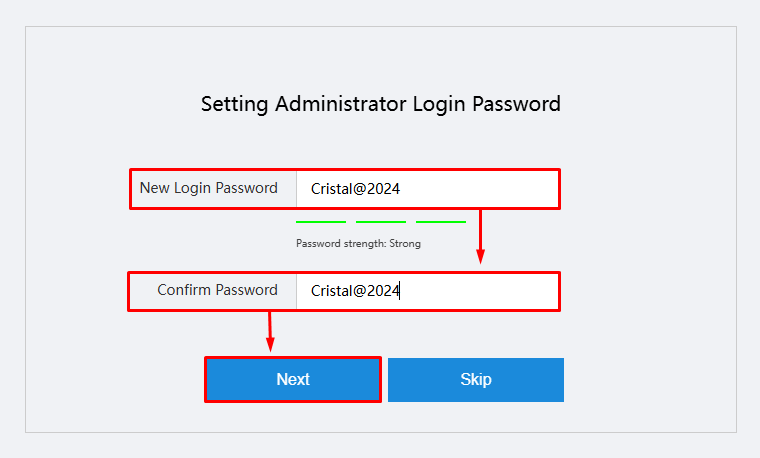Click the middle green strength bar

click(x=381, y=222)
